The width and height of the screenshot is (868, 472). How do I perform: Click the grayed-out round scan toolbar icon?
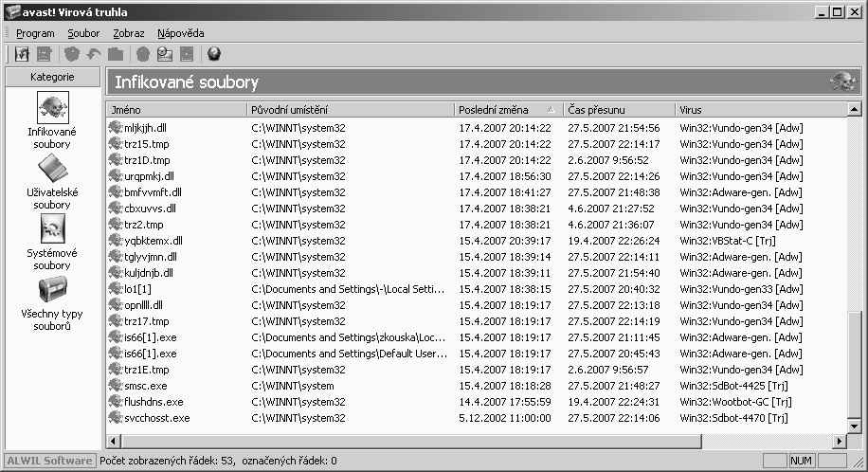click(143, 54)
